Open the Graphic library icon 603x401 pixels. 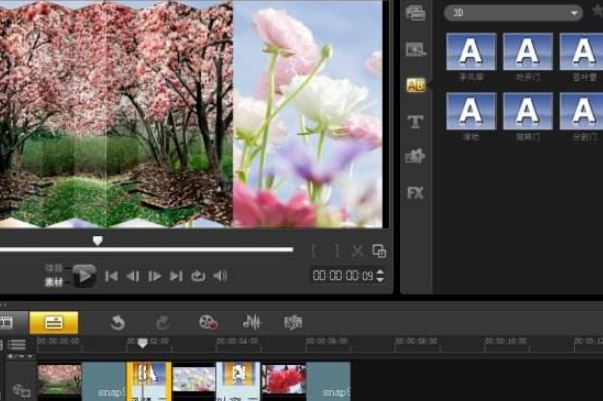tap(415, 156)
